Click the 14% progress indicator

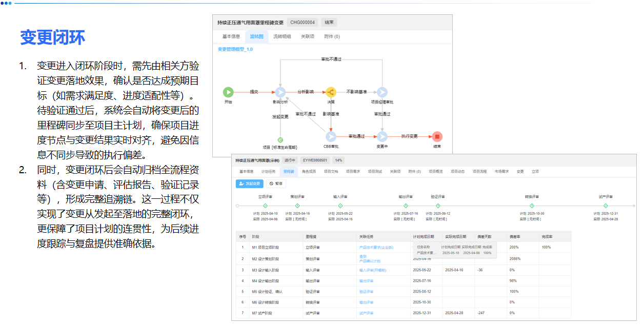coord(338,159)
